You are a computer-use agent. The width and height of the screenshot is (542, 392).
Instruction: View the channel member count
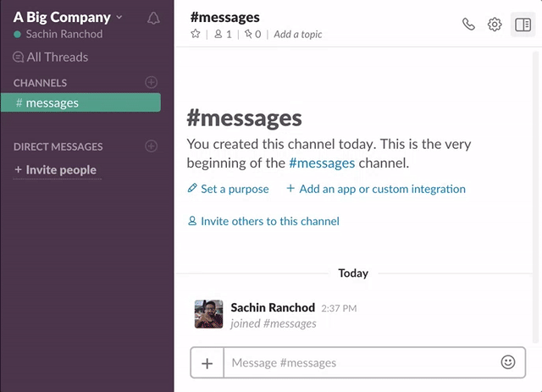coord(223,35)
